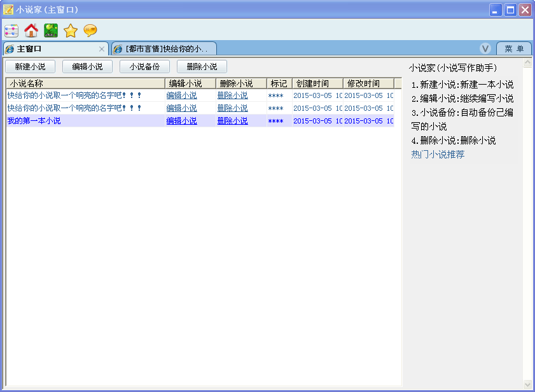Close the 主窗口 tab with its X
This screenshot has width=535, height=392.
(102, 49)
